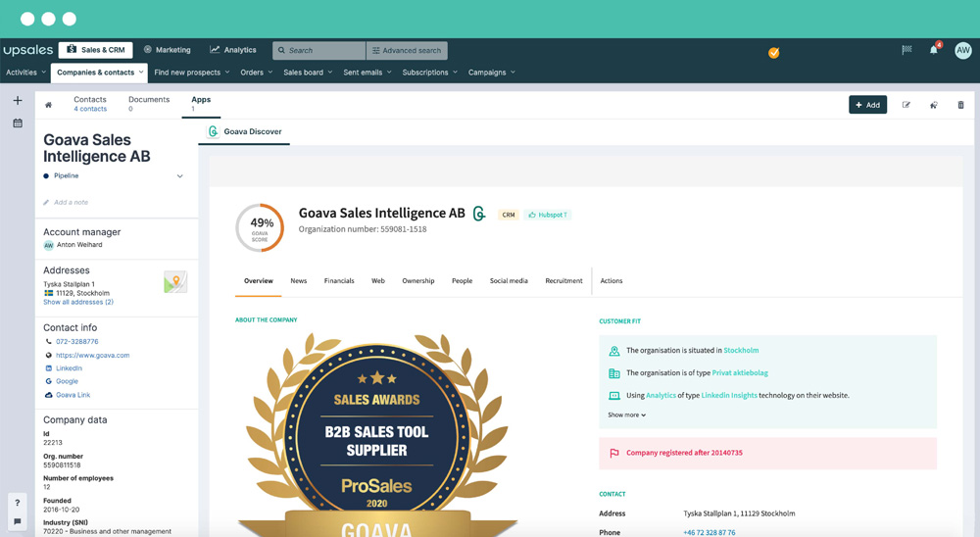Select the Recruitment tab
This screenshot has height=537, width=980.
tap(563, 281)
